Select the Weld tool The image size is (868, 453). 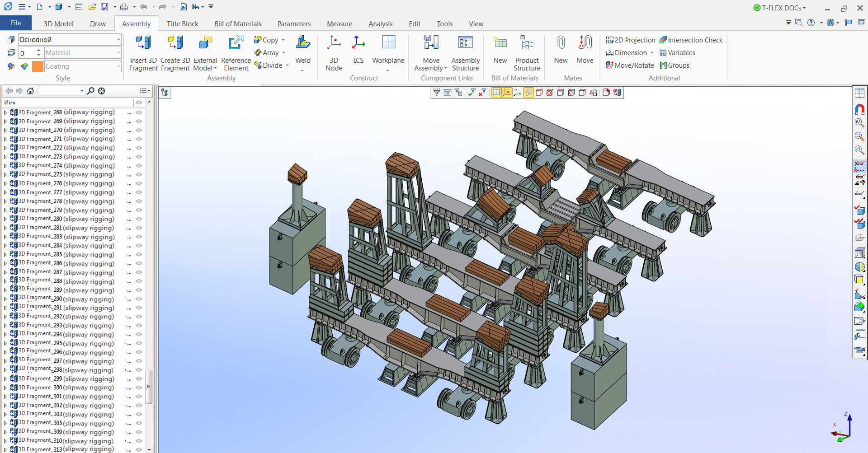tap(302, 53)
